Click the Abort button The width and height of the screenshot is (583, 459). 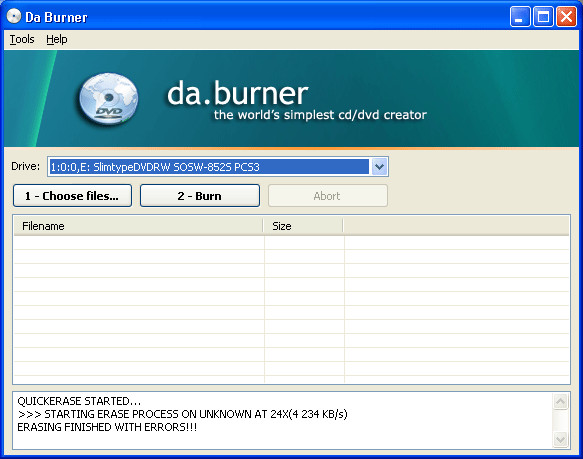point(328,196)
